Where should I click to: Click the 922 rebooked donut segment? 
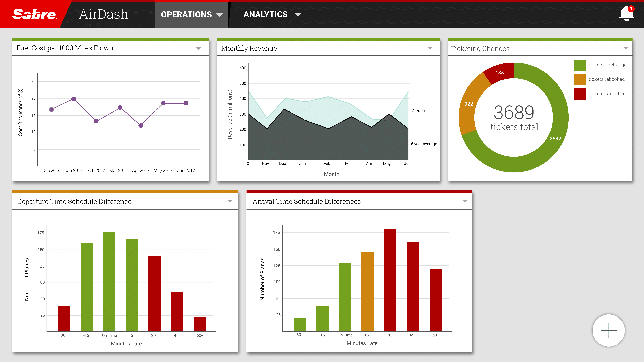(x=469, y=104)
